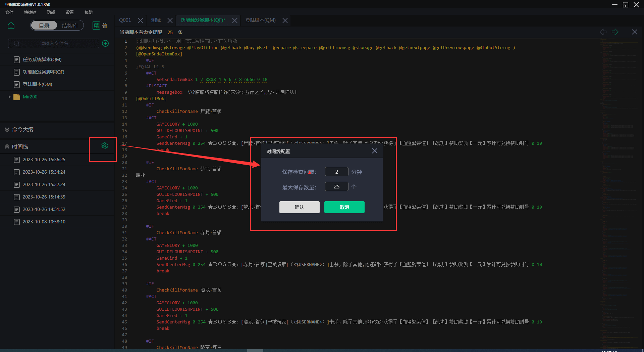
Task: Toggle the 精 mode button
Action: click(96, 26)
